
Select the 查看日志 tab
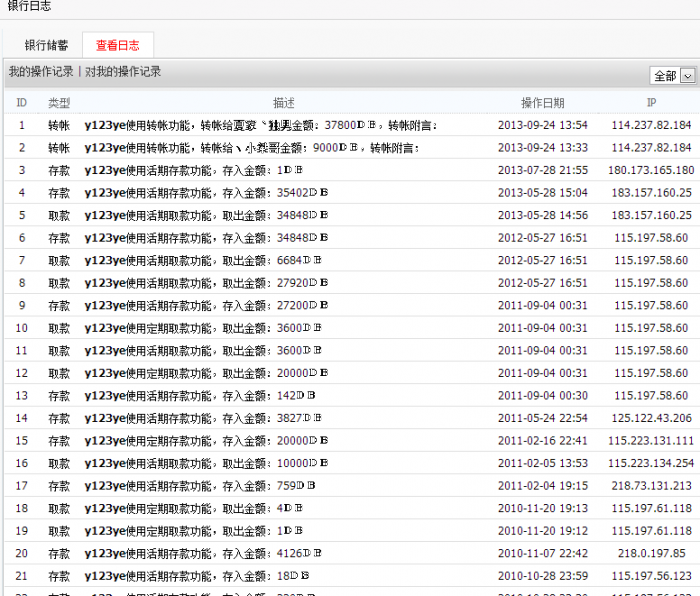[118, 45]
